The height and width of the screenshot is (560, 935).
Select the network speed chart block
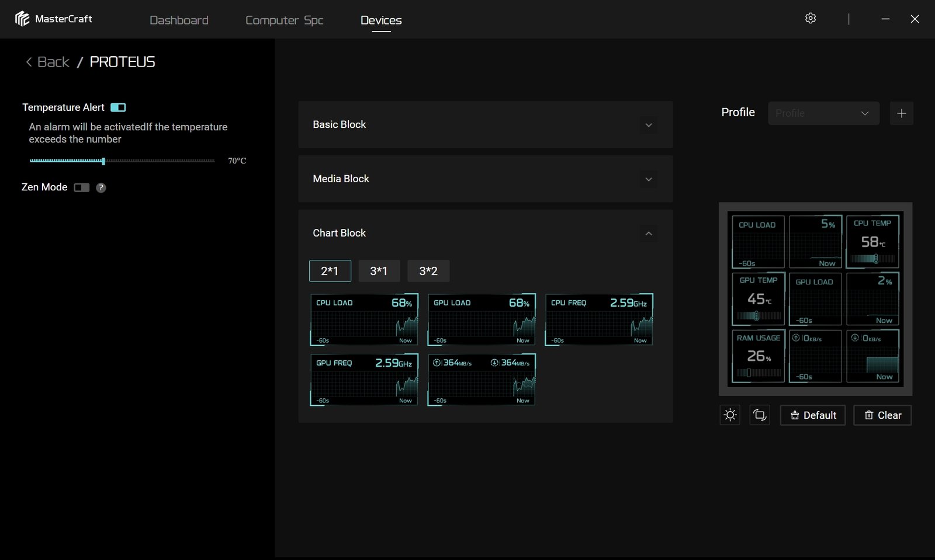pyautogui.click(x=482, y=380)
